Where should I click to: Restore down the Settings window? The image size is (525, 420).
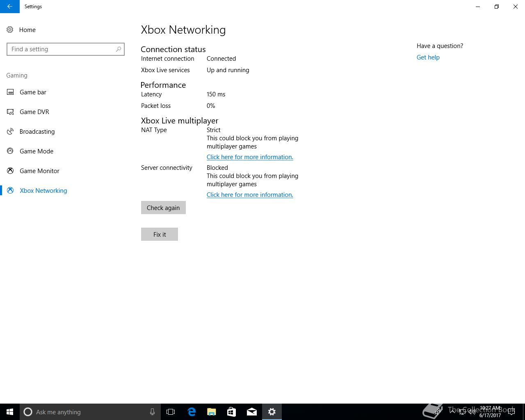pyautogui.click(x=497, y=7)
